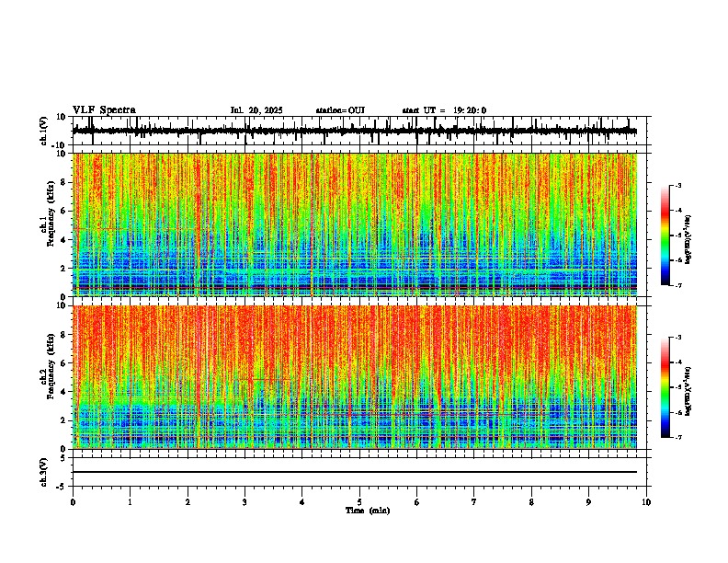The width and height of the screenshot is (728, 563).
Task: Click time axis tick label "7"
Action: (474, 502)
